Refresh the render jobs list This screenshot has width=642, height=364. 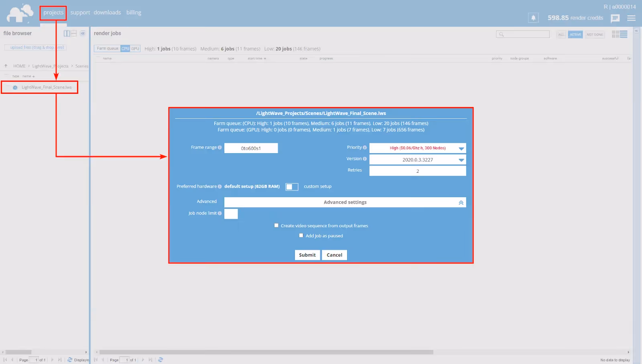pyautogui.click(x=160, y=360)
